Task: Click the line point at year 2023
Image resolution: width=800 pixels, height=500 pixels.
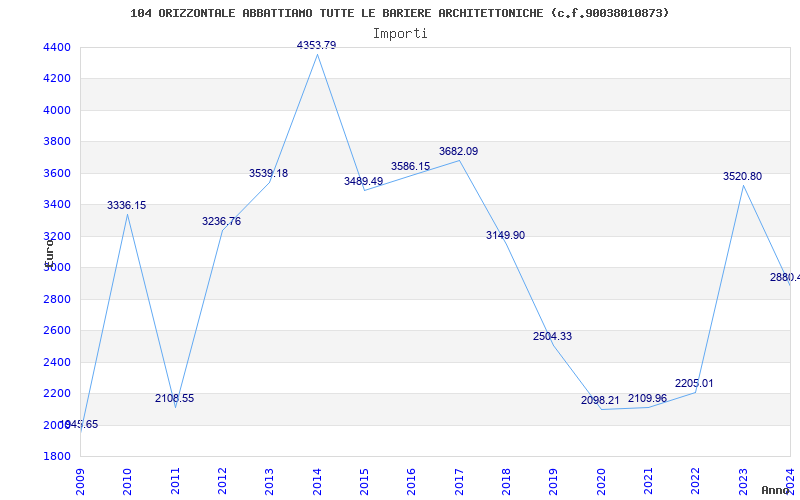Action: coord(743,185)
